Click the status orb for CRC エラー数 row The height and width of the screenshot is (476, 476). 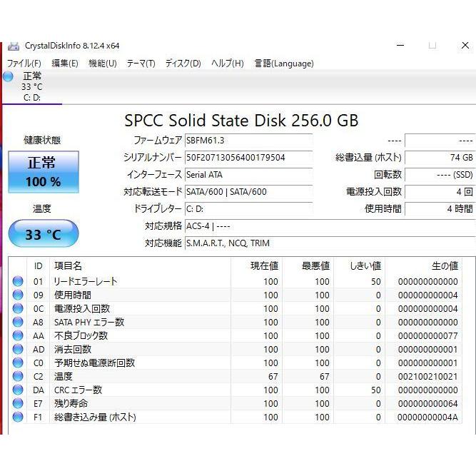click(18, 390)
